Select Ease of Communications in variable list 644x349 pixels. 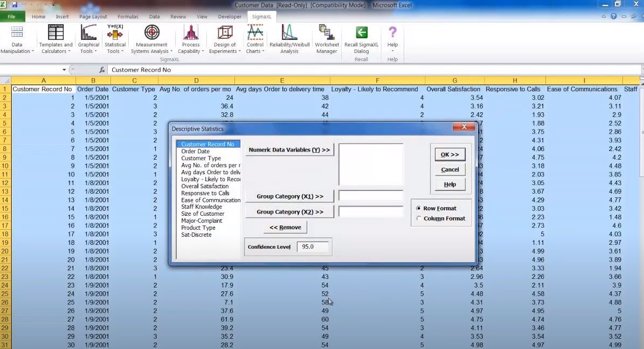click(x=208, y=200)
